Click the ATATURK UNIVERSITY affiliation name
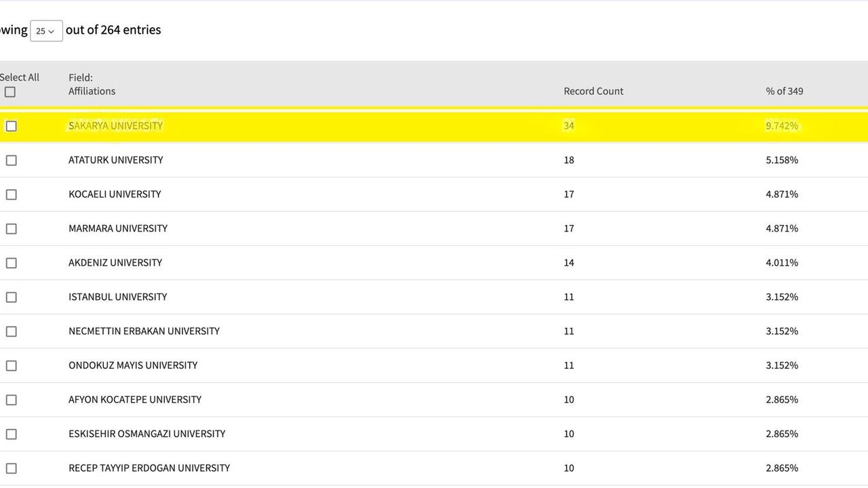 point(115,160)
